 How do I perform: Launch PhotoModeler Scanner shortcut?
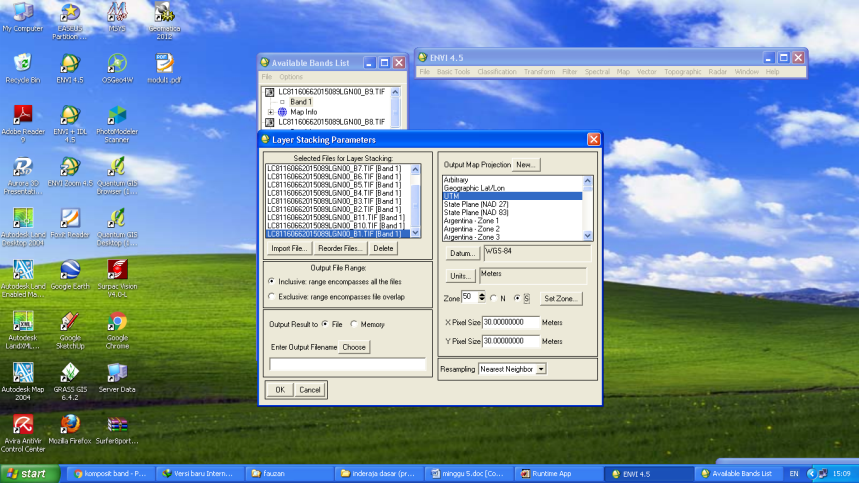tap(117, 124)
